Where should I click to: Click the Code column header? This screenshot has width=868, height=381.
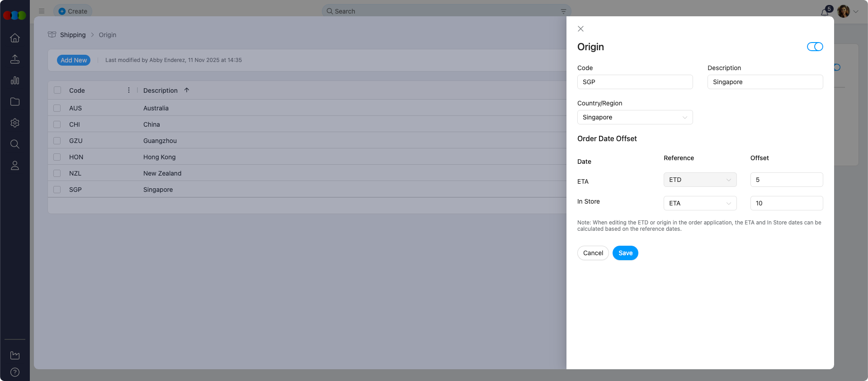(x=77, y=90)
